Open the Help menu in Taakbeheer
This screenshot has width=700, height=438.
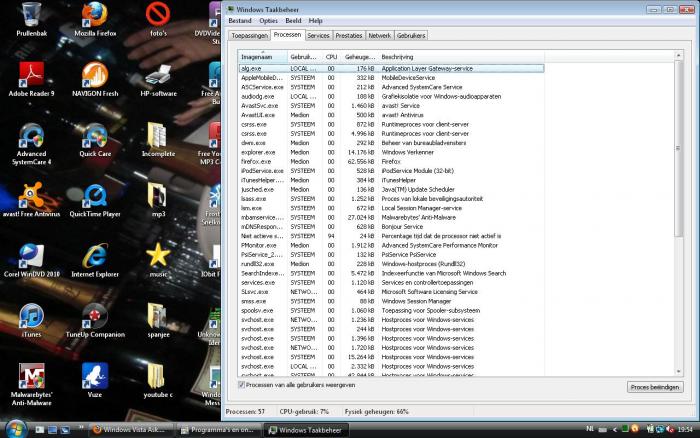pos(316,21)
